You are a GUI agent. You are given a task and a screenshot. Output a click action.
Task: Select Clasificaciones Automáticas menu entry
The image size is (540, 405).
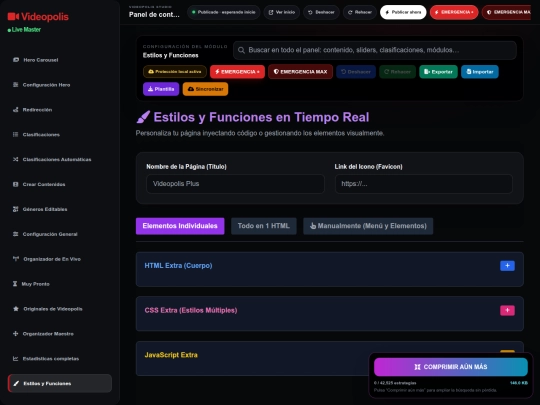click(x=60, y=159)
